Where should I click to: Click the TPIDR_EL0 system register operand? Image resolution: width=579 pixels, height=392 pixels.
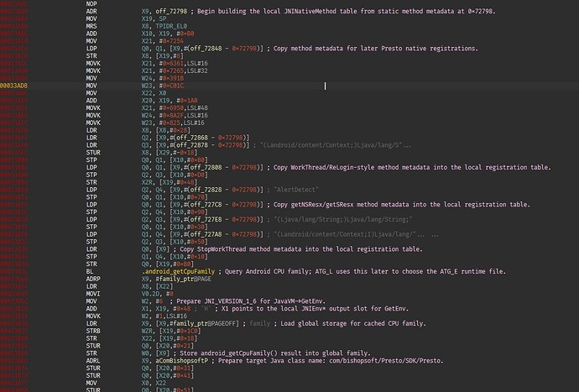171,26
